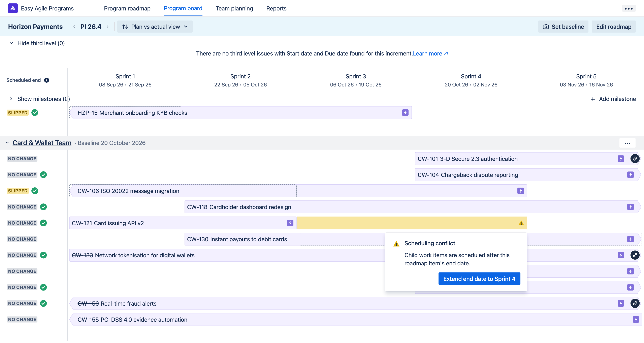The image size is (644, 343).
Task: Click lightning icon on CW-118 Cardholder dashboard bar
Action: pyautogui.click(x=631, y=207)
